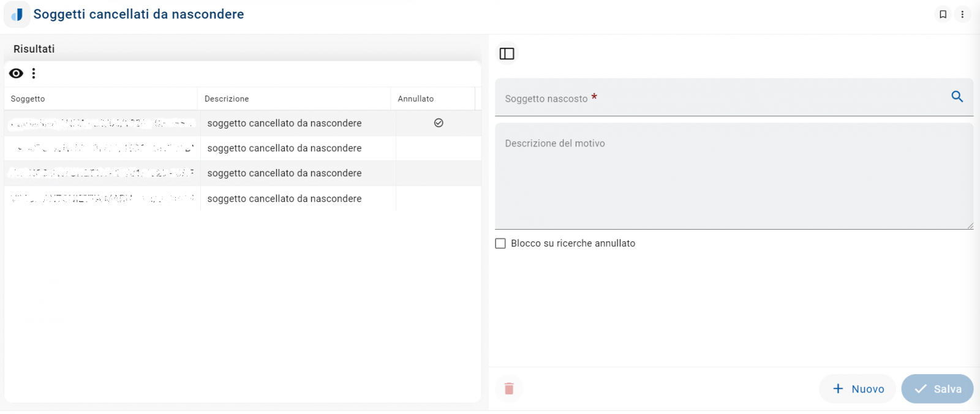The image size is (980, 414).
Task: Check the 'Blocco su ricerche annullato' checkbox
Action: 500,244
